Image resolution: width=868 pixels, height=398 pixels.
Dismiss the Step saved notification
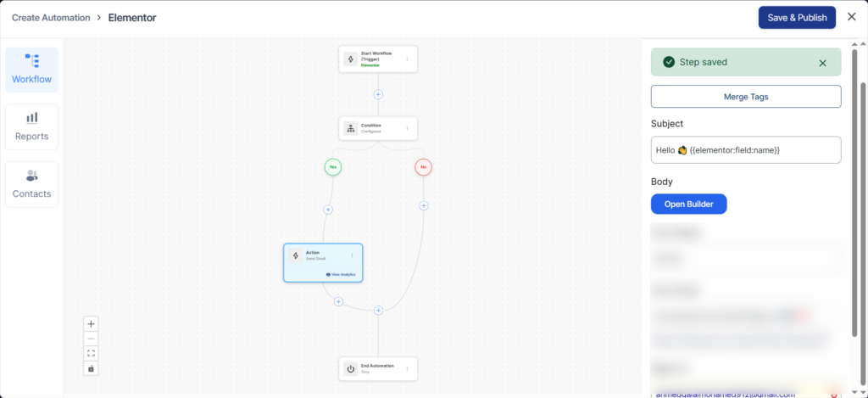click(822, 63)
